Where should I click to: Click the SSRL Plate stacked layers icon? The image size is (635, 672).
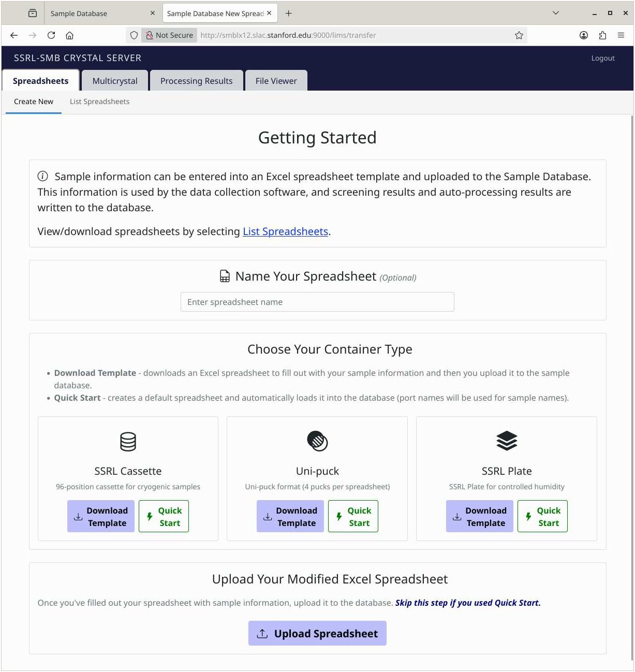tap(507, 441)
